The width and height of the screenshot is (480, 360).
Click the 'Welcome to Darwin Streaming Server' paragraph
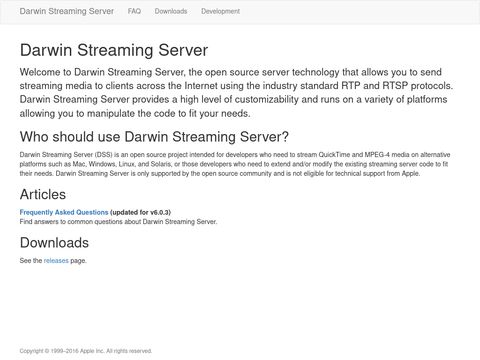pos(236,93)
